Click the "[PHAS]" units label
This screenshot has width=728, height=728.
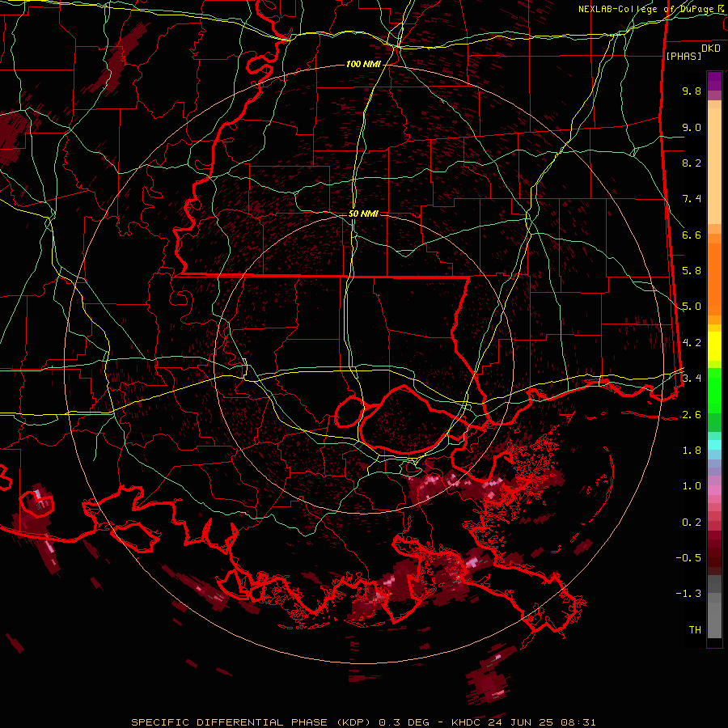684,56
